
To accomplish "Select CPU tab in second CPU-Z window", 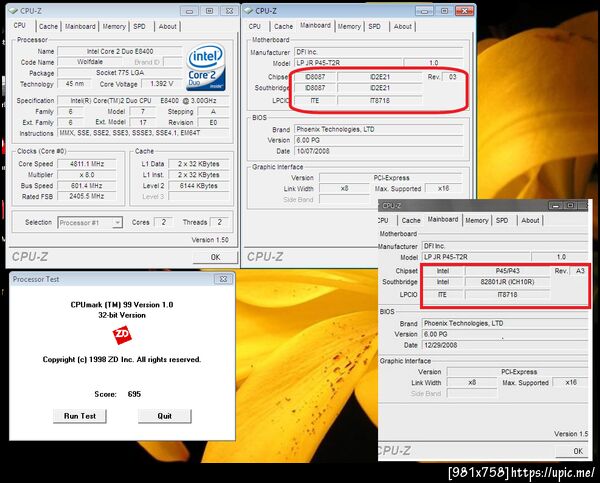I will click(x=254, y=26).
